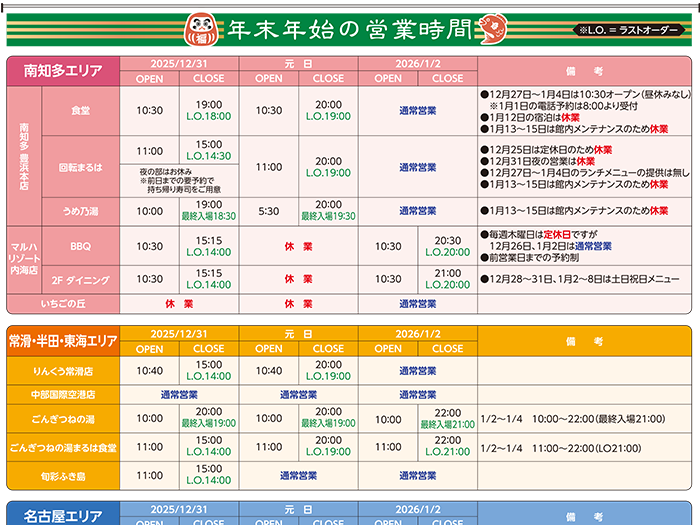Click the 中部国際空港店 row label
700x525 pixels.
click(63, 395)
